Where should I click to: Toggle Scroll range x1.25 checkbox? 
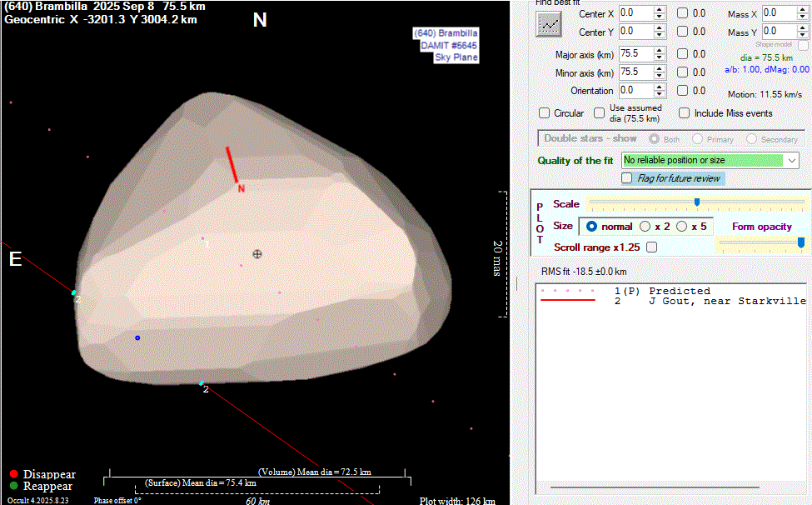tap(651, 247)
